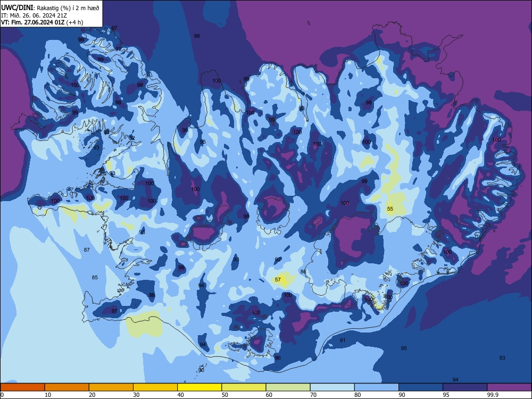Click the light green 60–70 legend swatch

point(288,387)
